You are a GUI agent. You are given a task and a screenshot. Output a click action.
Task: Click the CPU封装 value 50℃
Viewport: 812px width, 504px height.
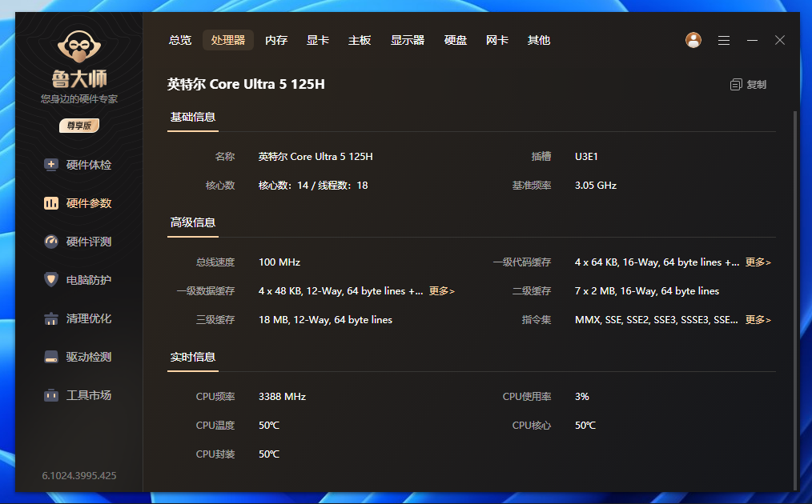tap(269, 454)
